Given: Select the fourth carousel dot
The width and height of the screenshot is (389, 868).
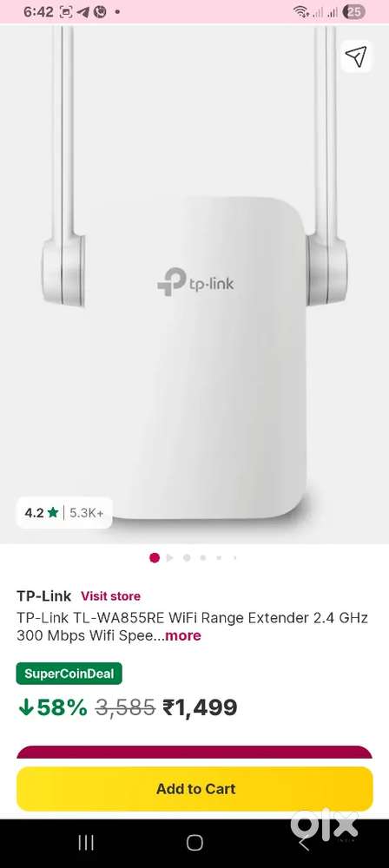Looking at the screenshot, I should (x=203, y=558).
